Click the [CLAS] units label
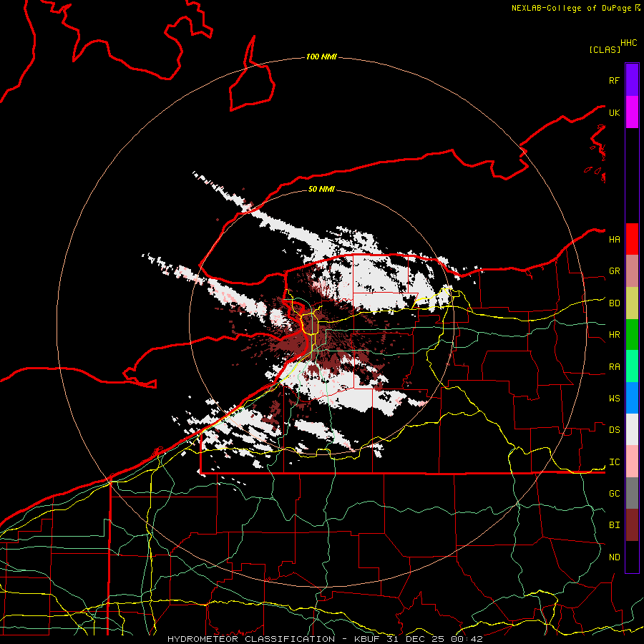The image size is (644, 644). (x=605, y=49)
